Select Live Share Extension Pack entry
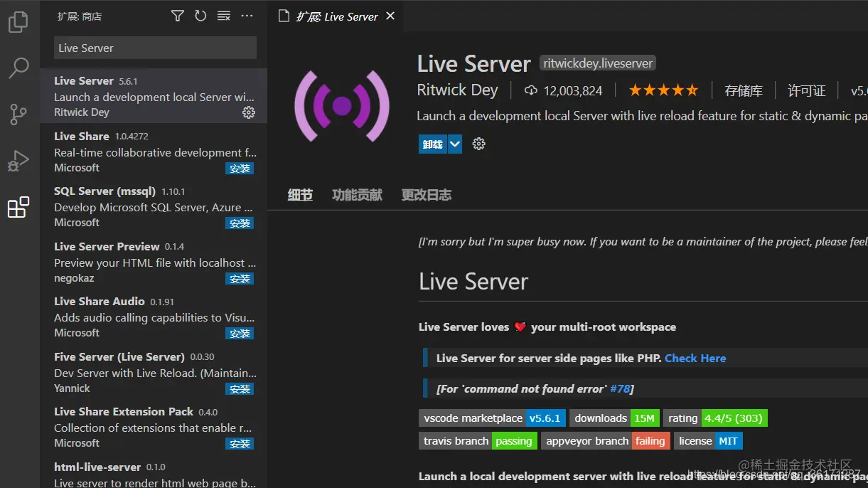 [x=154, y=427]
